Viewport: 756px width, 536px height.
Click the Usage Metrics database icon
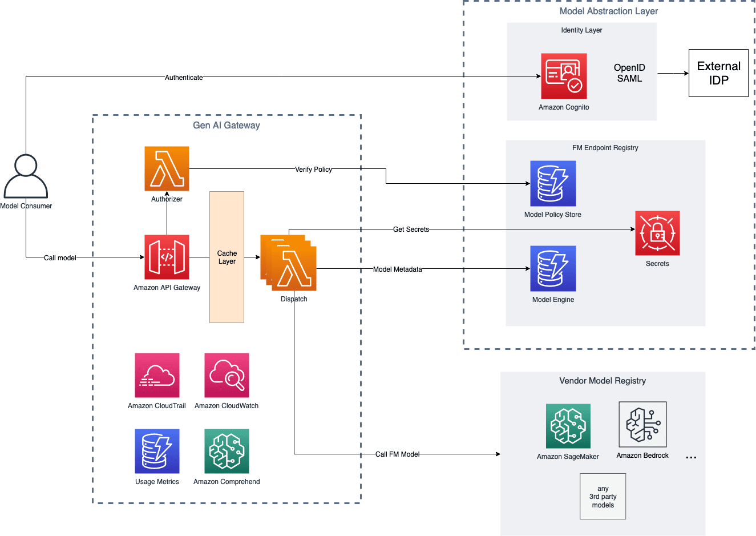point(157,451)
